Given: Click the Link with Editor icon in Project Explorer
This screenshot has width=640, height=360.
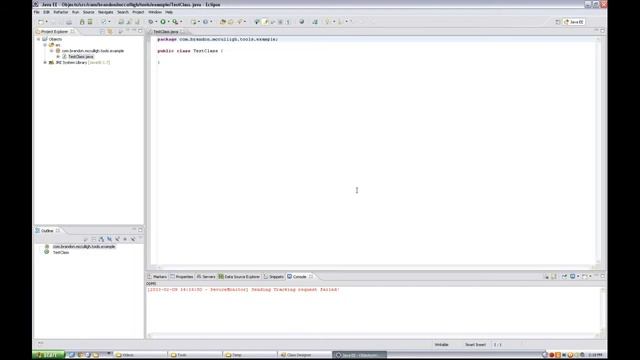Looking at the screenshot, I should pos(110,31).
